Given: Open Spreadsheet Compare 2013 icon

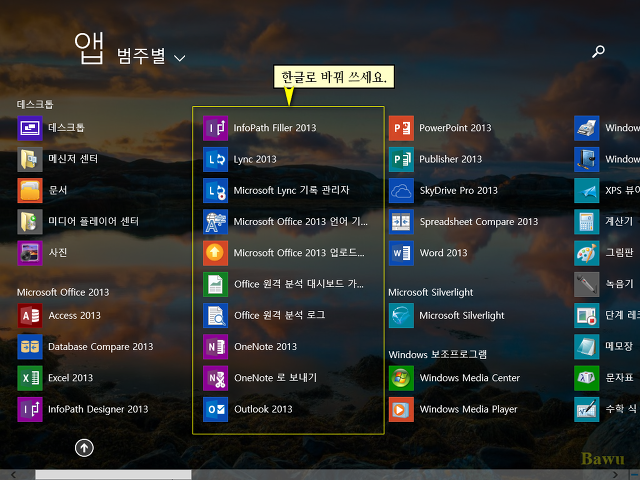Looking at the screenshot, I should 401,222.
